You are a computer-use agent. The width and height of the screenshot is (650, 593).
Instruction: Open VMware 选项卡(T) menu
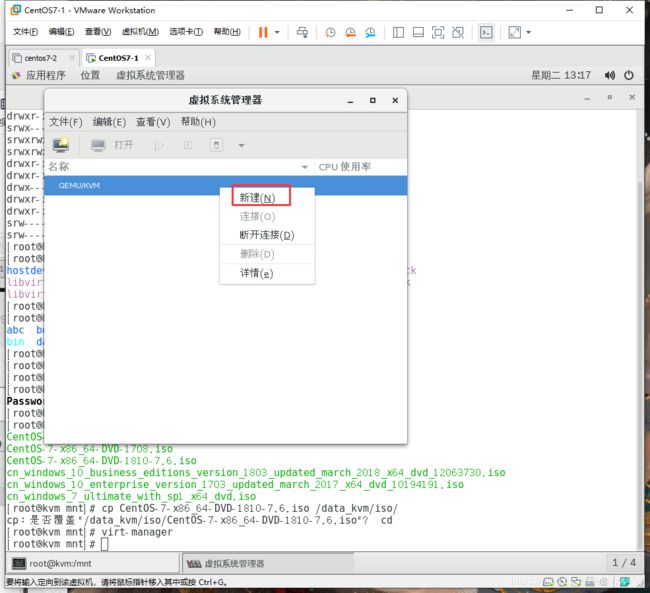(186, 32)
